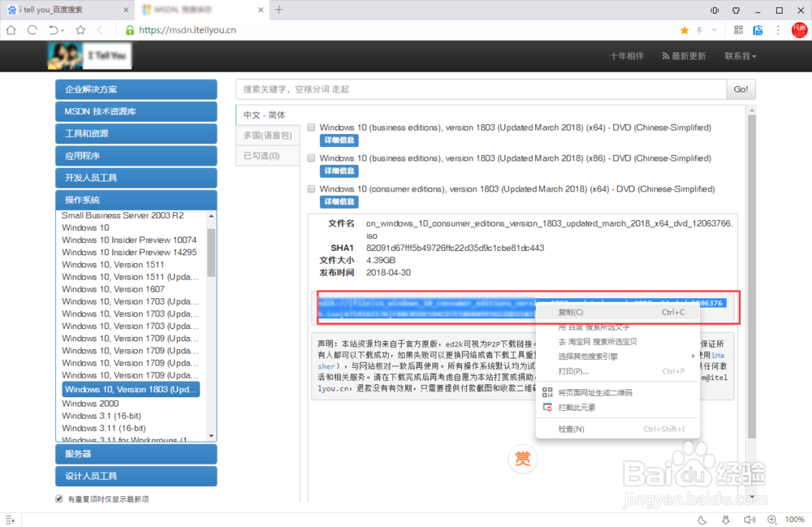Open the address bar dropdown arrow
The height and width of the screenshot is (527, 812).
[x=714, y=30]
